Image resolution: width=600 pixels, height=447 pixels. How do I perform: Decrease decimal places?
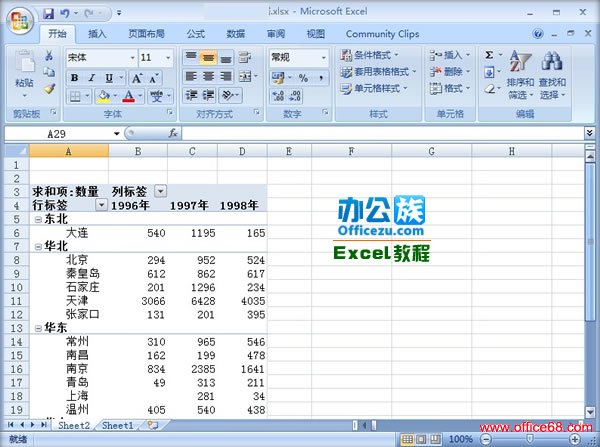294,96
